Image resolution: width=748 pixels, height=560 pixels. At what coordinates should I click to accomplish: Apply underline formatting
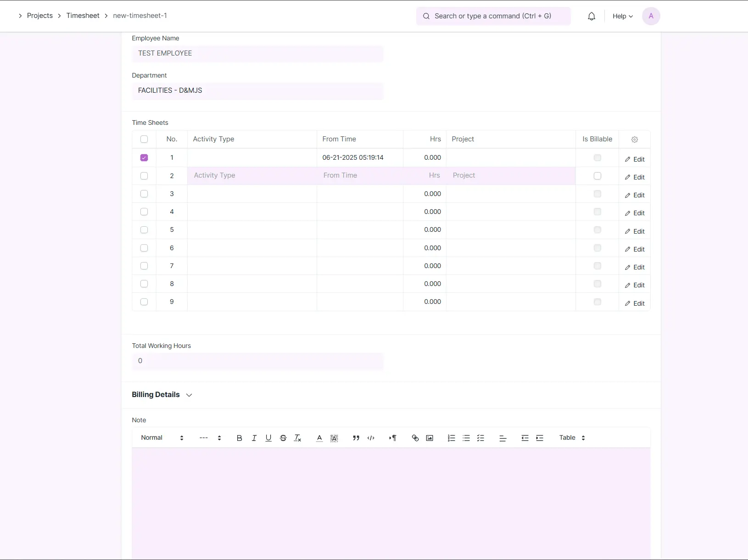pyautogui.click(x=268, y=438)
